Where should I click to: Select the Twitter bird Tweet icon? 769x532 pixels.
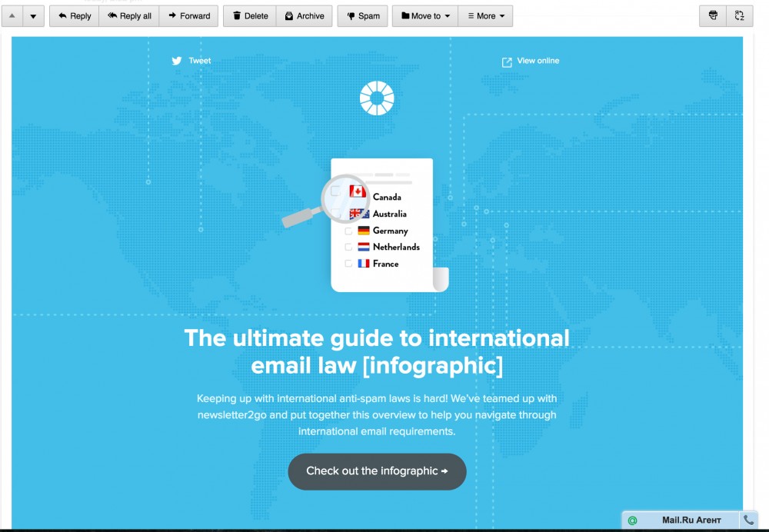177,61
